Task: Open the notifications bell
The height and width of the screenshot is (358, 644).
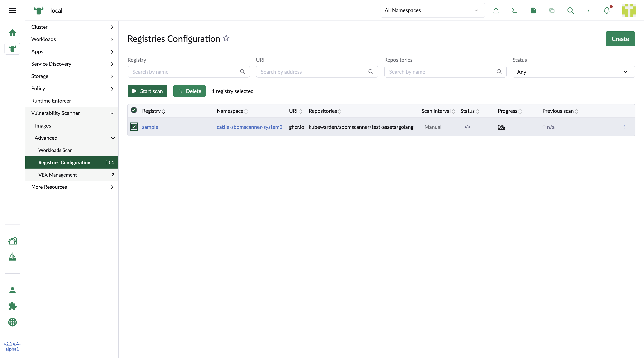Action: 607,10
